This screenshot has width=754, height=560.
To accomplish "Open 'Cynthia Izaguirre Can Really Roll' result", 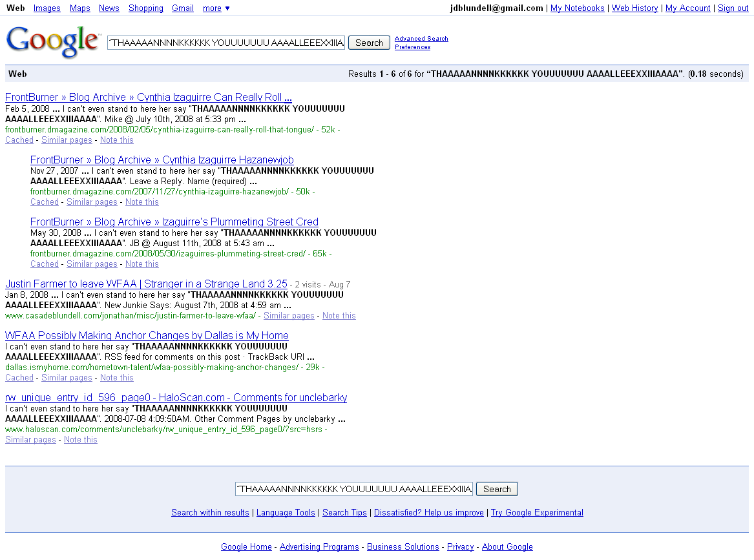I will tap(148, 98).
